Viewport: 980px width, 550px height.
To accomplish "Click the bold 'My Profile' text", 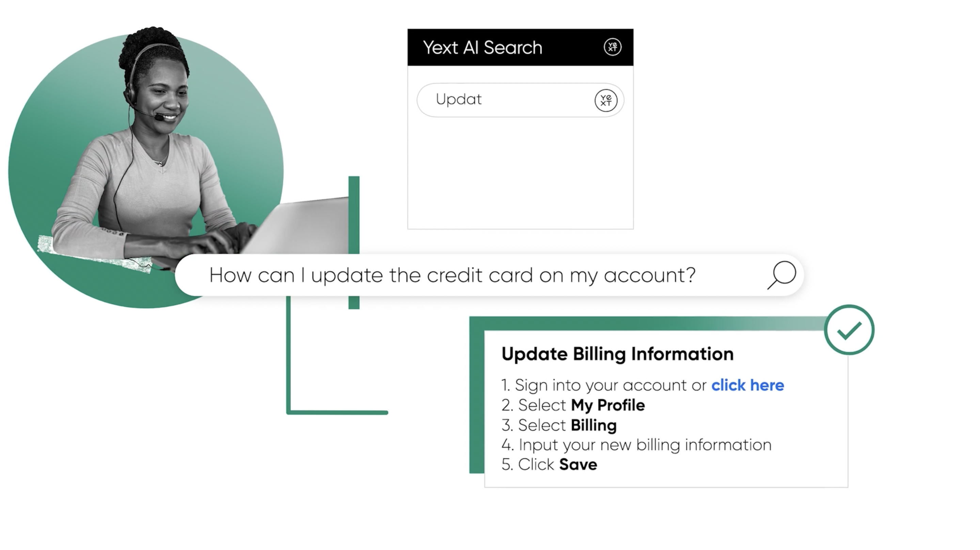I will coord(608,405).
